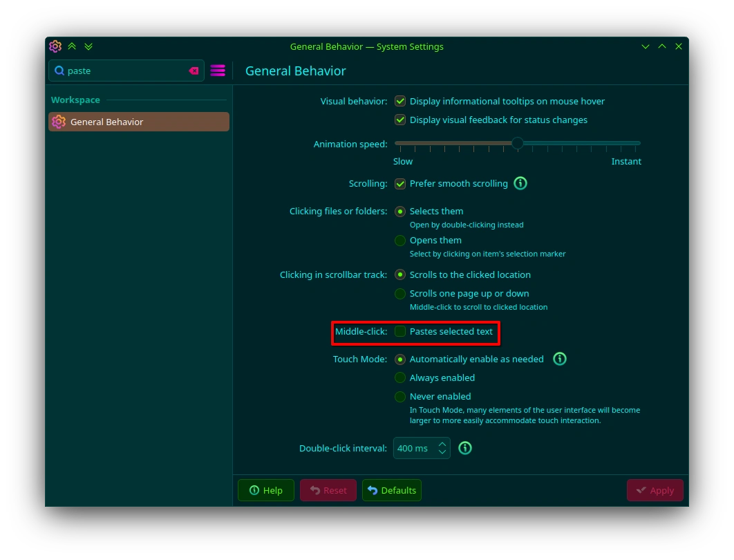Minimize the System Settings window
The width and height of the screenshot is (734, 560).
[x=646, y=46]
